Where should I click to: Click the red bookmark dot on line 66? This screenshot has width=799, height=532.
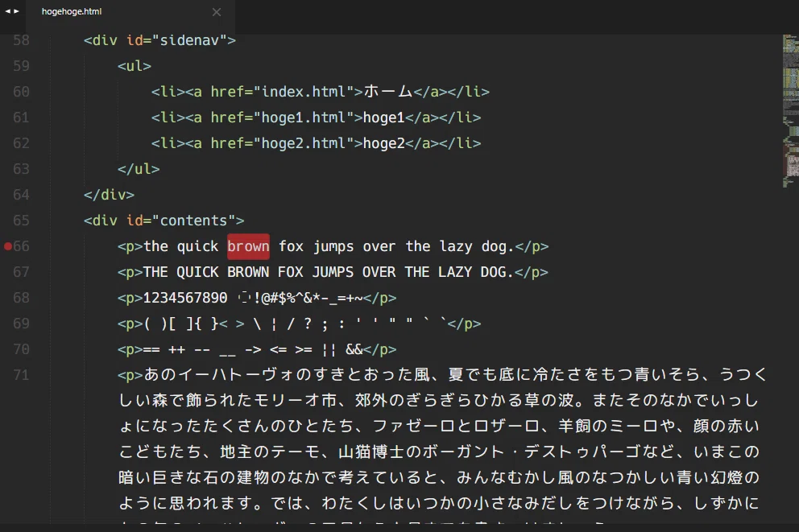(7, 246)
